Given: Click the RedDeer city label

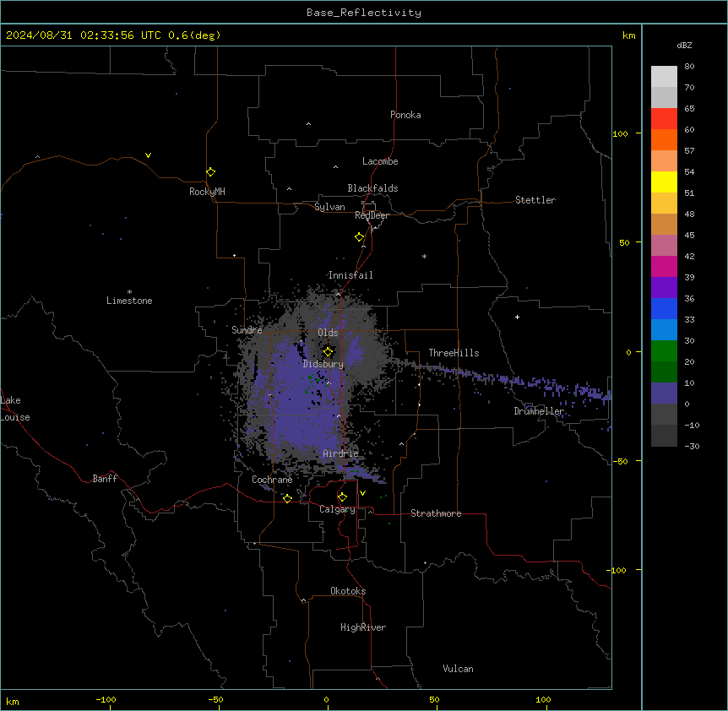Looking at the screenshot, I should point(372,215).
